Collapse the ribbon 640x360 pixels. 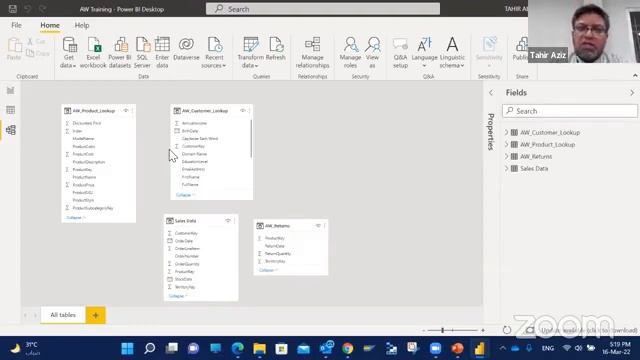635,76
